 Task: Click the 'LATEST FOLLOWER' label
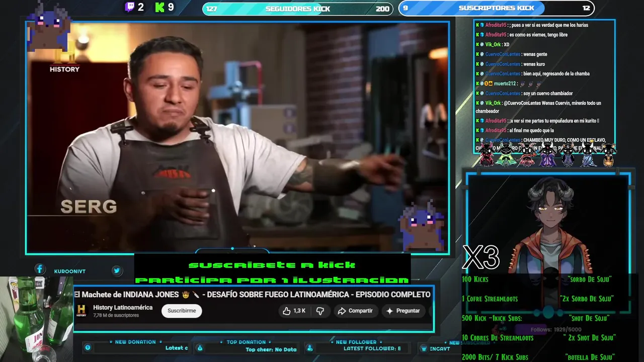[372, 348]
